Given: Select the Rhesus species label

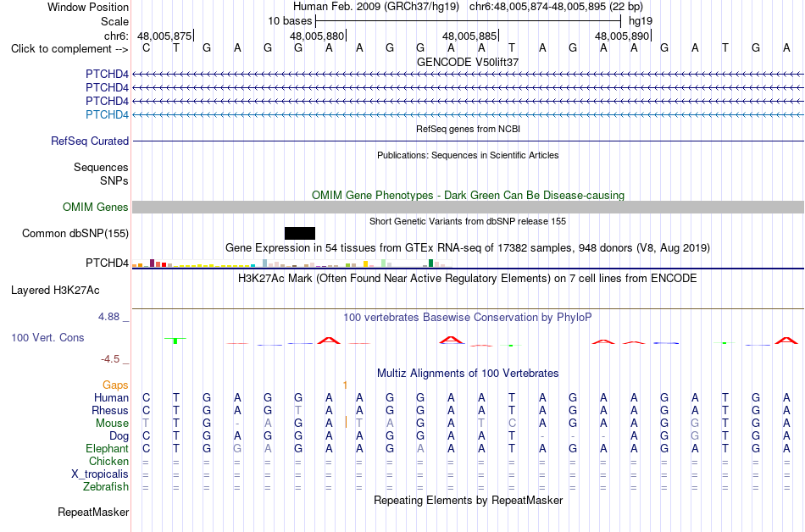Looking at the screenshot, I should click(110, 410).
